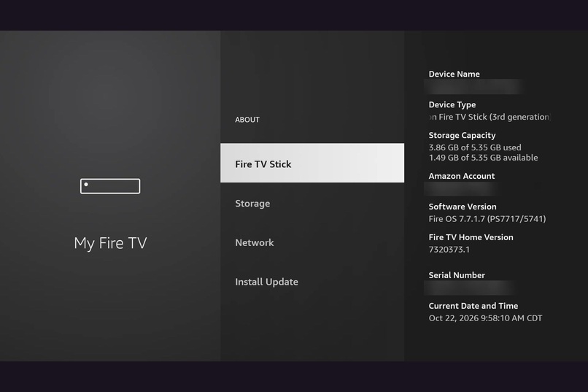Click the Amazon Account label
Image resolution: width=588 pixels, height=392 pixels.
(462, 176)
